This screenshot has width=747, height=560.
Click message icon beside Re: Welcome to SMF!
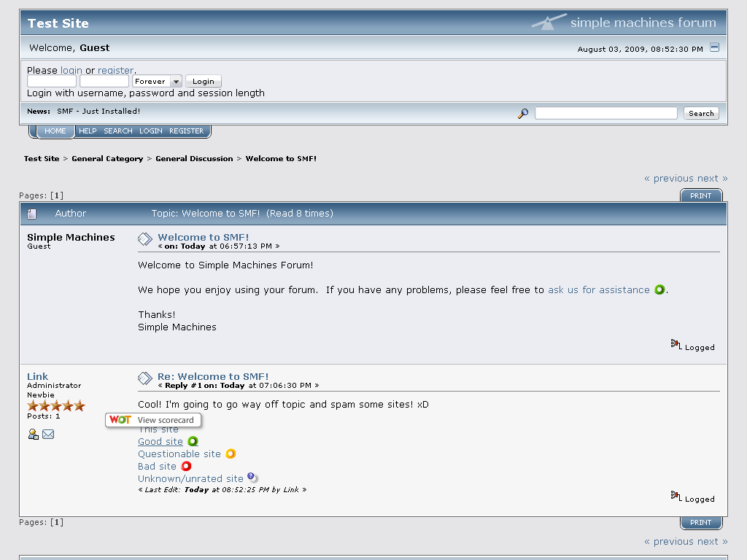pos(145,378)
